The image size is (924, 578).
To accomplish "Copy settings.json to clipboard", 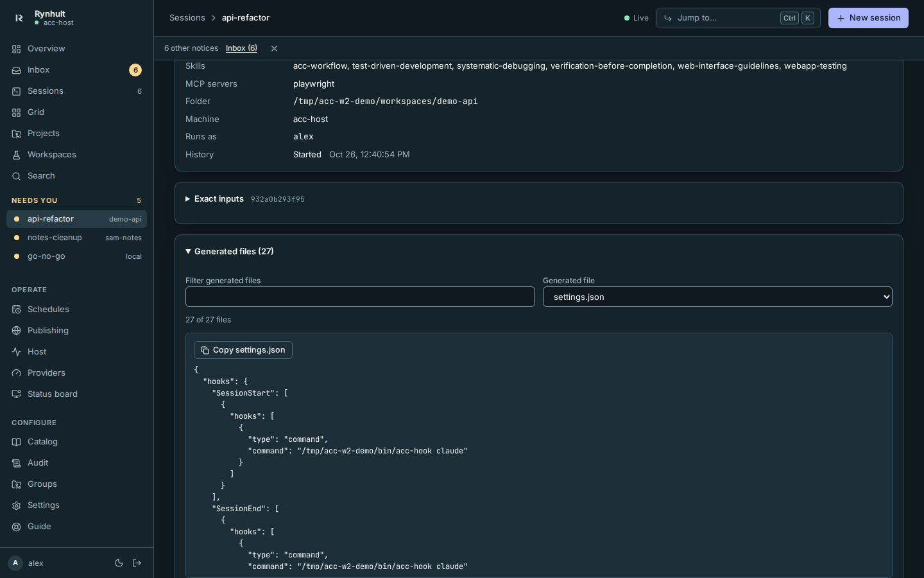I will [x=243, y=350].
